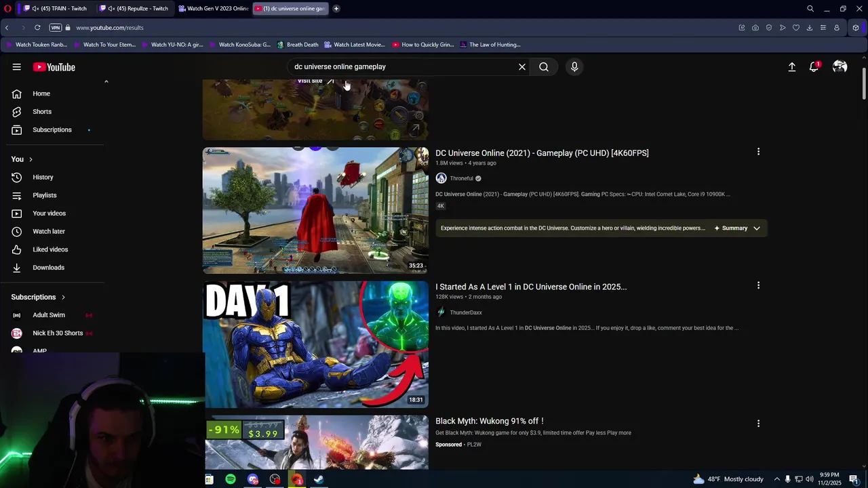Click the Throneful channel avatar
The image size is (868, 488).
pyautogui.click(x=441, y=178)
